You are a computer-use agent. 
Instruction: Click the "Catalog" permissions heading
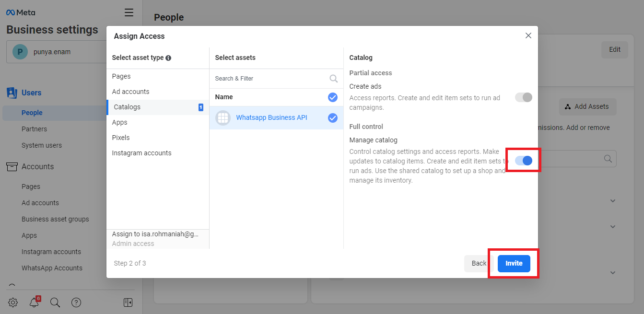[x=361, y=58]
